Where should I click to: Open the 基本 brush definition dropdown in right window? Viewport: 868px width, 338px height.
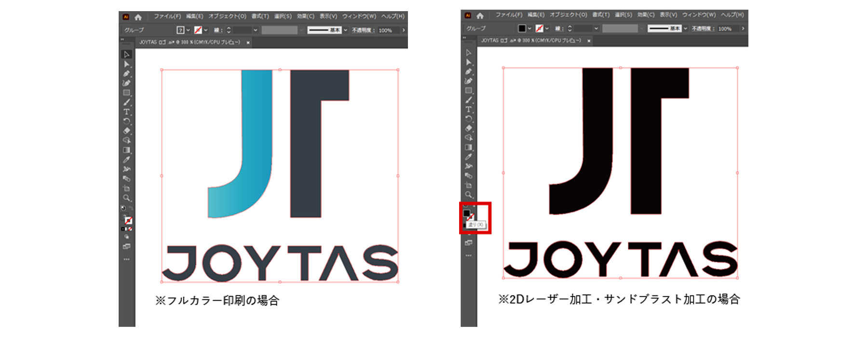point(685,28)
